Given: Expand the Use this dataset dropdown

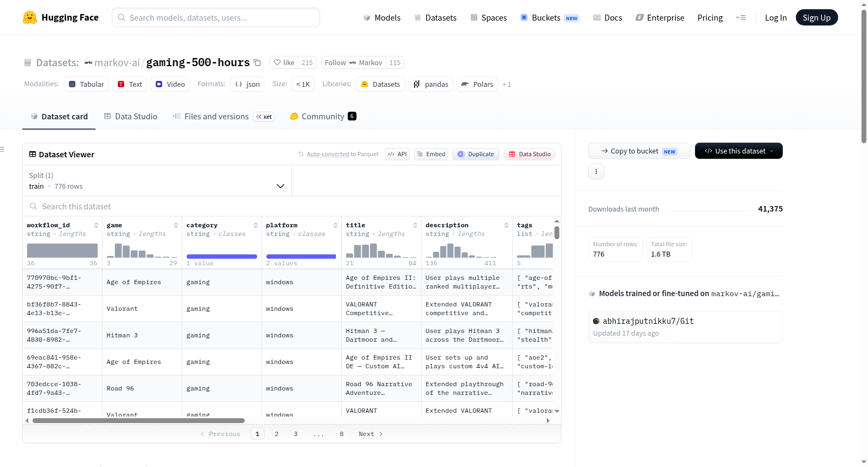Looking at the screenshot, I should 739,151.
